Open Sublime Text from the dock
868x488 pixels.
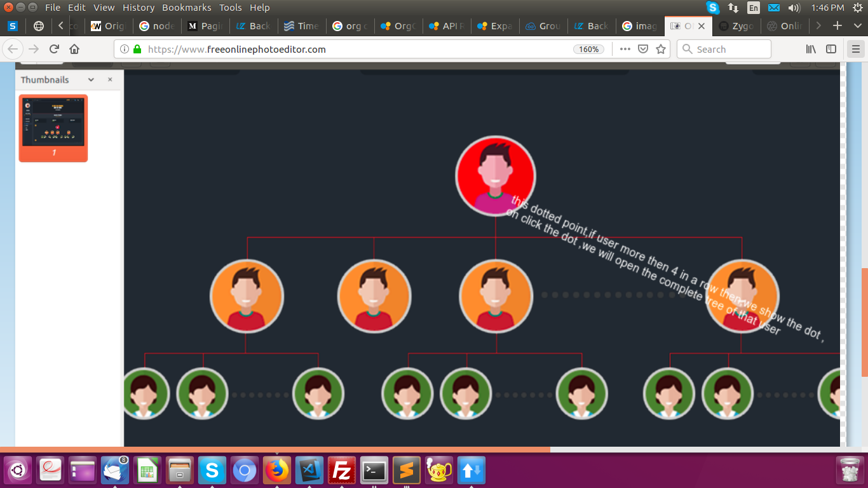click(406, 470)
